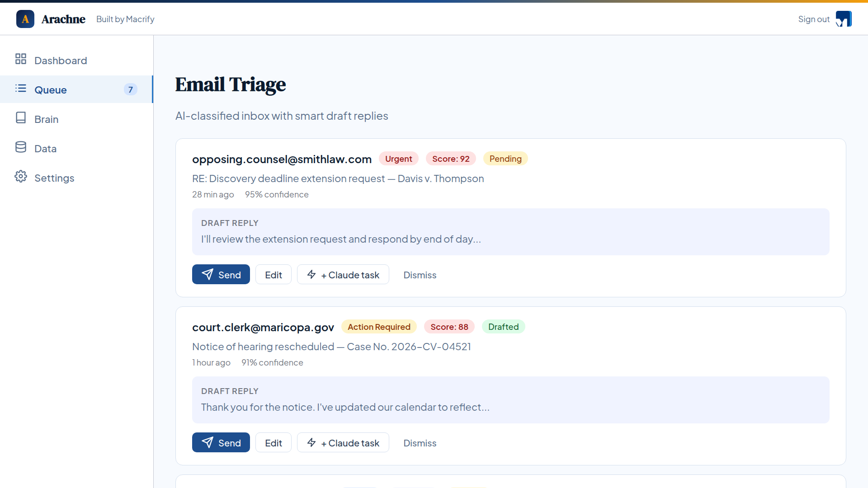Click the Urgent badge on the first email
Screen dimensions: 868x488
click(398, 158)
